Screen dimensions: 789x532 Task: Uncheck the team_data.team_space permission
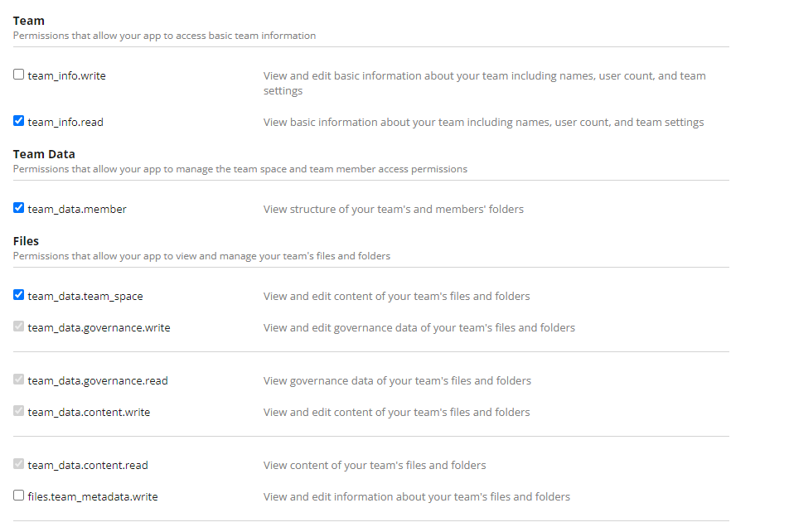(x=18, y=294)
